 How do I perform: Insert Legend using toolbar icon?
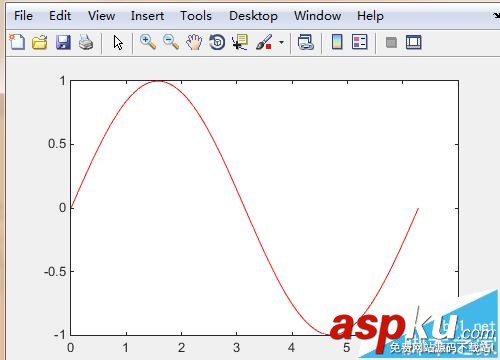coord(360,42)
